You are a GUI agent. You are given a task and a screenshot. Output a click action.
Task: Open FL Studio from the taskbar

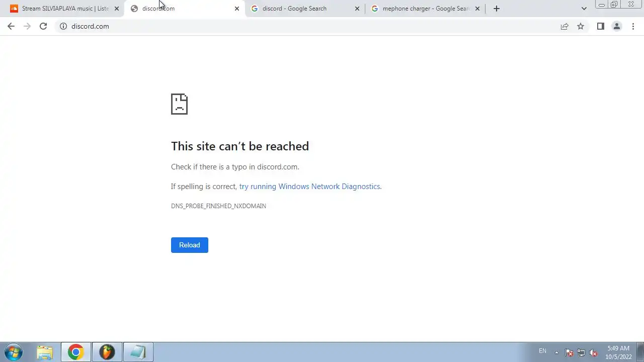point(107,352)
